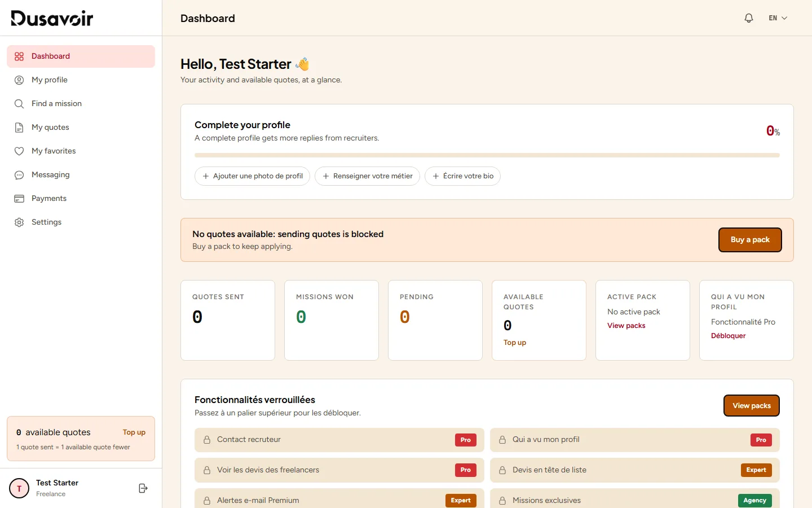
Task: Open the EN language dropdown
Action: pos(778,18)
